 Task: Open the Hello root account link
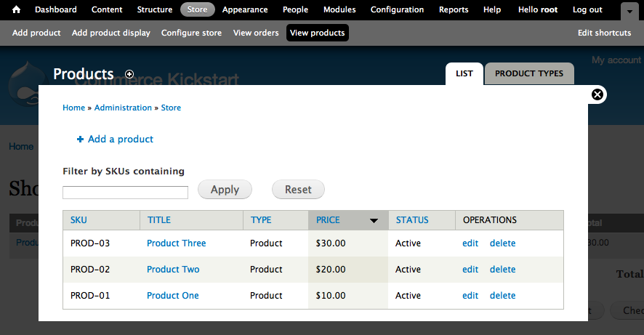pyautogui.click(x=538, y=9)
